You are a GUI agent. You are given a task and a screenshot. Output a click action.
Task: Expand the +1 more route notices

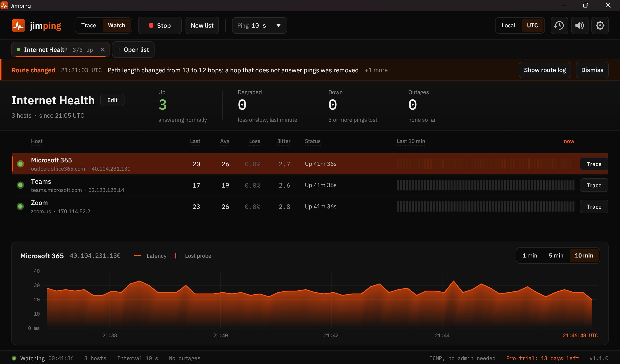(x=376, y=70)
